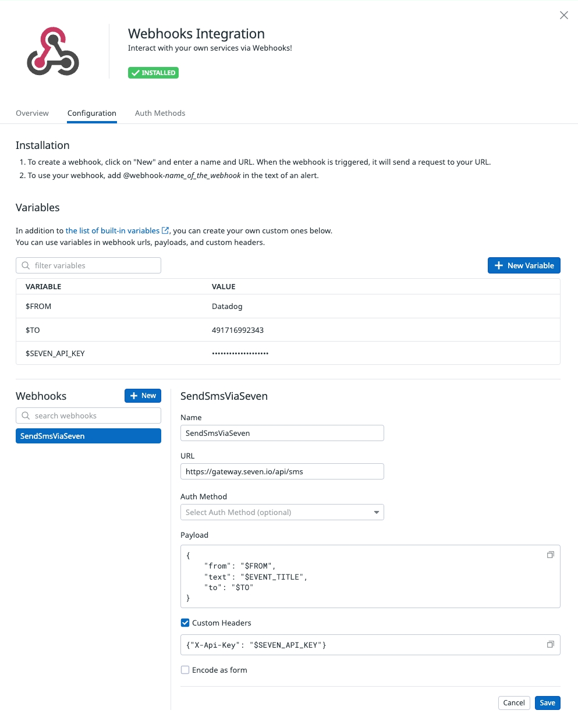Select the $FROM variable row
578x728 pixels.
click(288, 306)
